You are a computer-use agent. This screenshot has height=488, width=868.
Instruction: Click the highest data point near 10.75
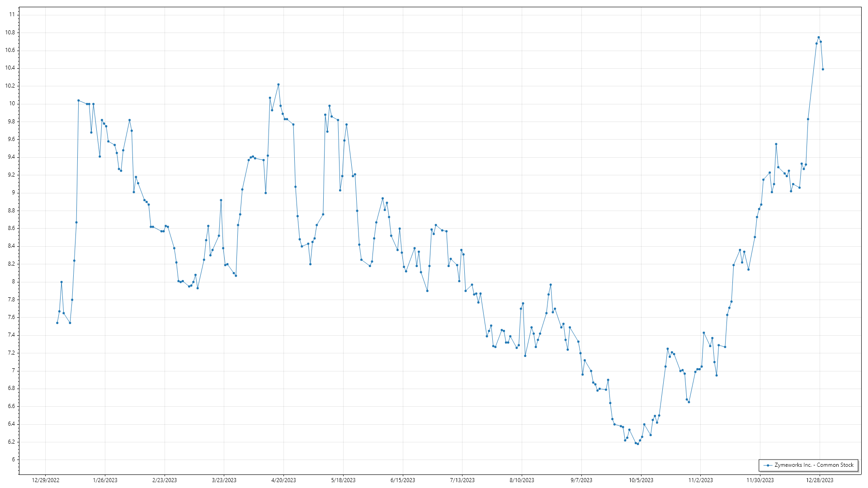point(819,38)
